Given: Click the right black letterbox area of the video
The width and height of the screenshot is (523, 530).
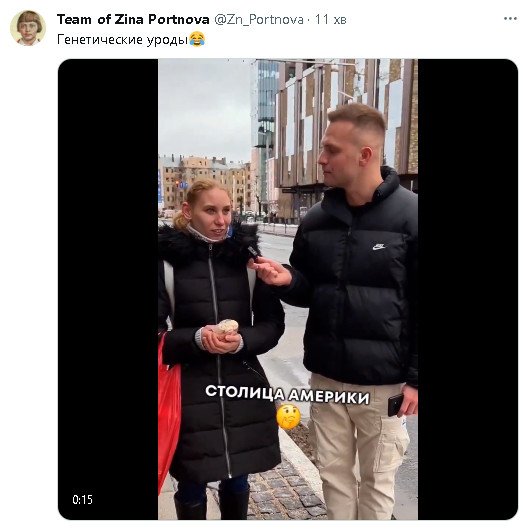Looking at the screenshot, I should 468,289.
